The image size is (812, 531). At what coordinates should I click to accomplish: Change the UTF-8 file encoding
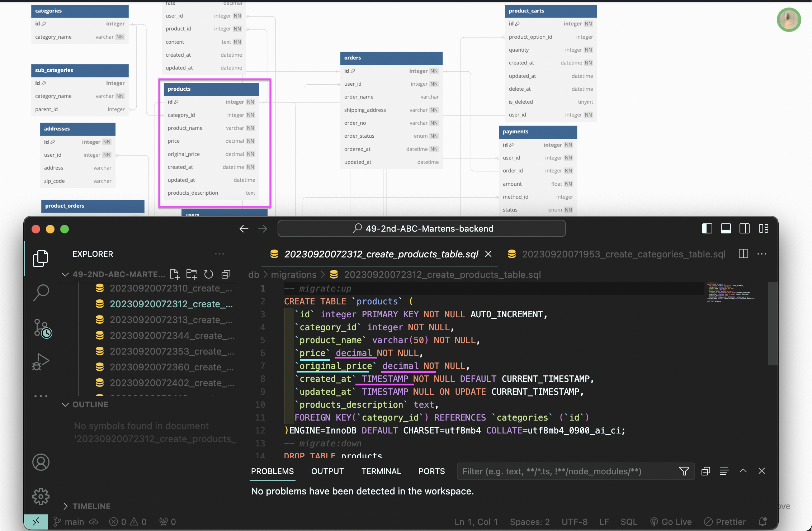(x=575, y=522)
